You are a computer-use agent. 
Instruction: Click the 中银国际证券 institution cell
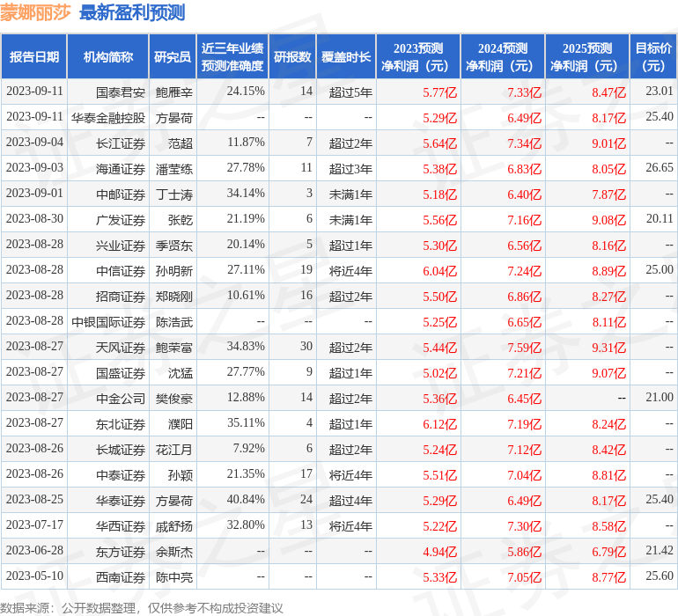coord(108,321)
